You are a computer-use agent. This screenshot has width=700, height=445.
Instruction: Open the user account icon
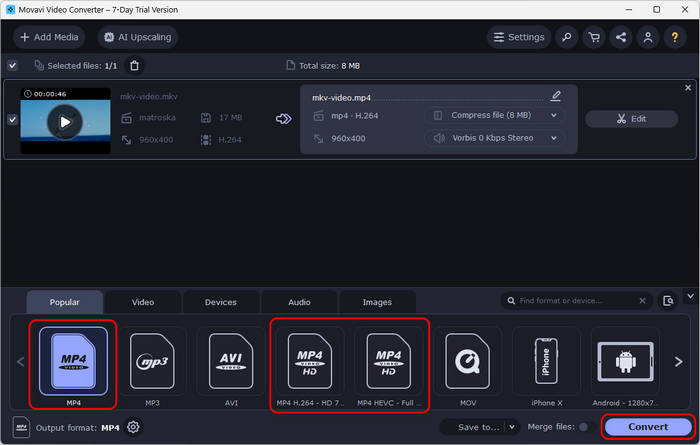point(648,37)
